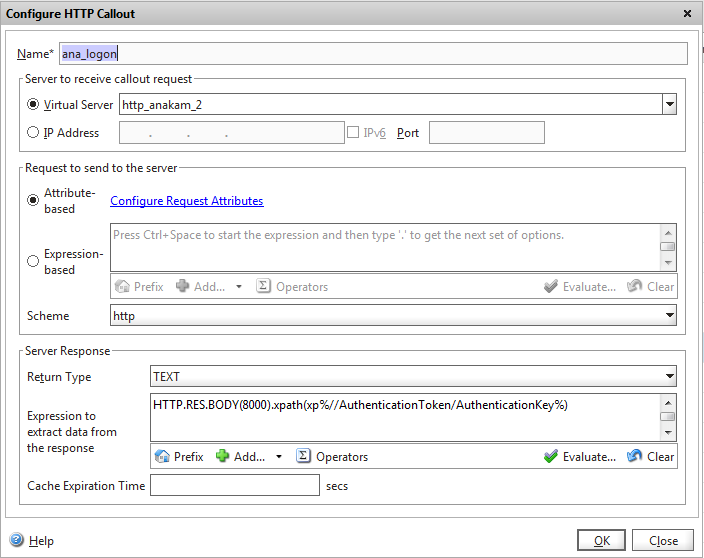Click the Prefix icon in Server Response toolbar
The height and width of the screenshot is (558, 704).
click(163, 457)
